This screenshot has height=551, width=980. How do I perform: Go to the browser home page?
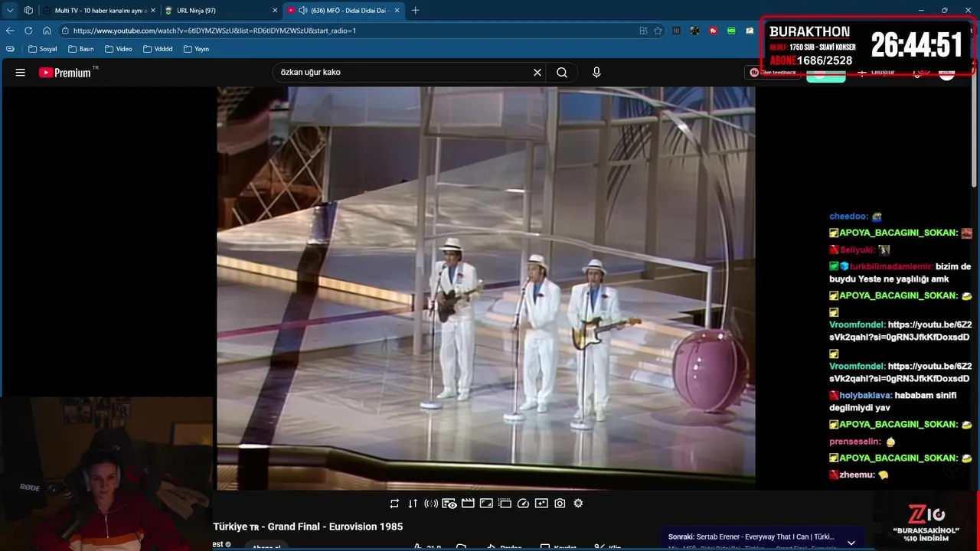[47, 31]
